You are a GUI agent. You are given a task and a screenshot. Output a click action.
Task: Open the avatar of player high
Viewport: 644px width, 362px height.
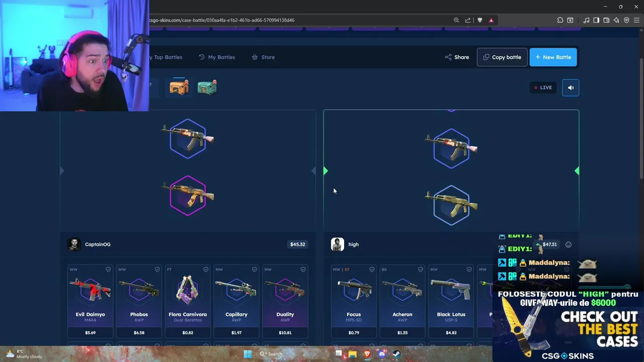pyautogui.click(x=338, y=244)
